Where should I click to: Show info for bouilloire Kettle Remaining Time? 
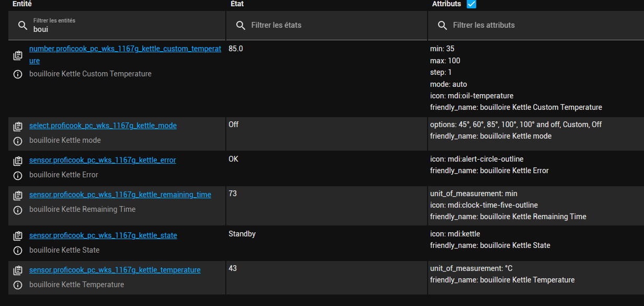coord(18,210)
